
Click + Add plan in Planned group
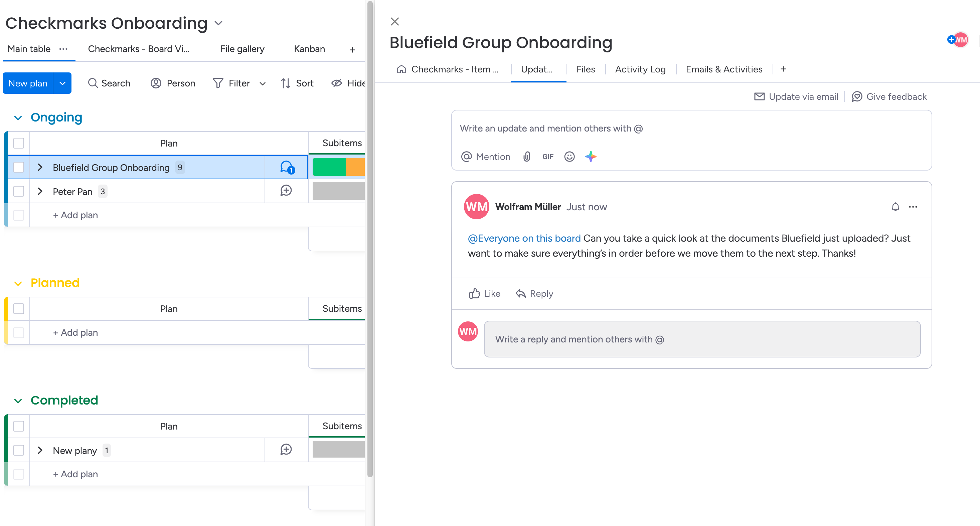click(x=75, y=332)
